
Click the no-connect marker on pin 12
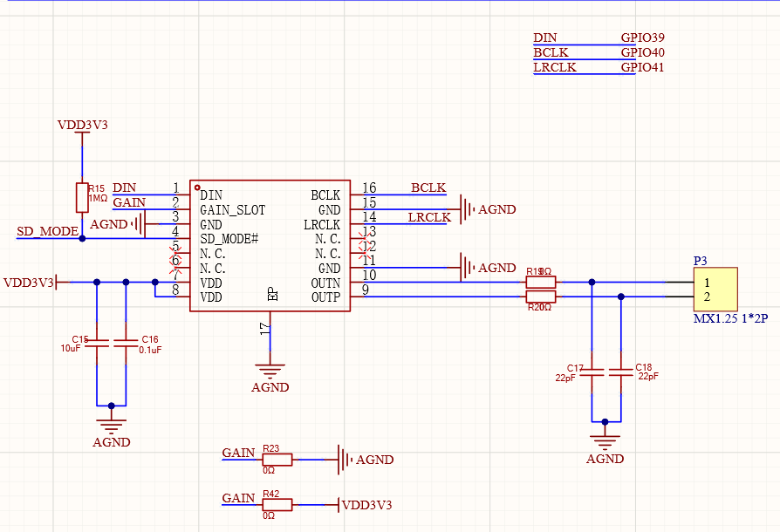365,254
